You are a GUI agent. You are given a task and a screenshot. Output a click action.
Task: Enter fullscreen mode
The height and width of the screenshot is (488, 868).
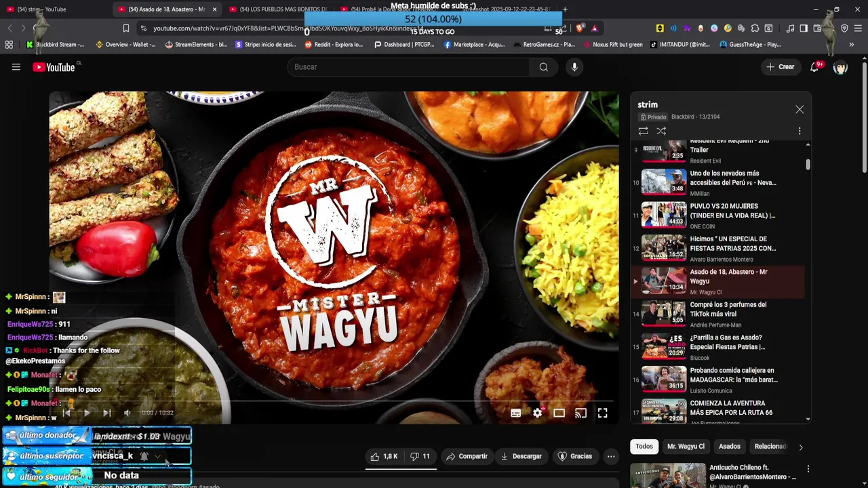click(603, 413)
